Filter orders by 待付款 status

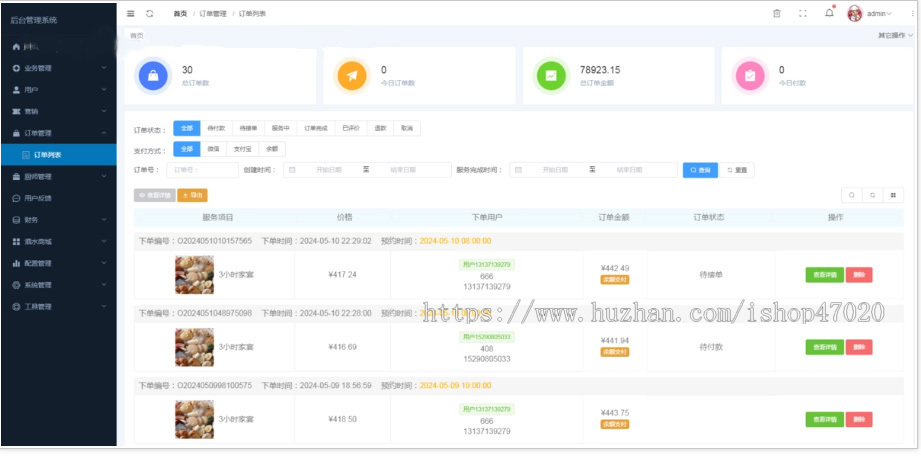(216, 129)
